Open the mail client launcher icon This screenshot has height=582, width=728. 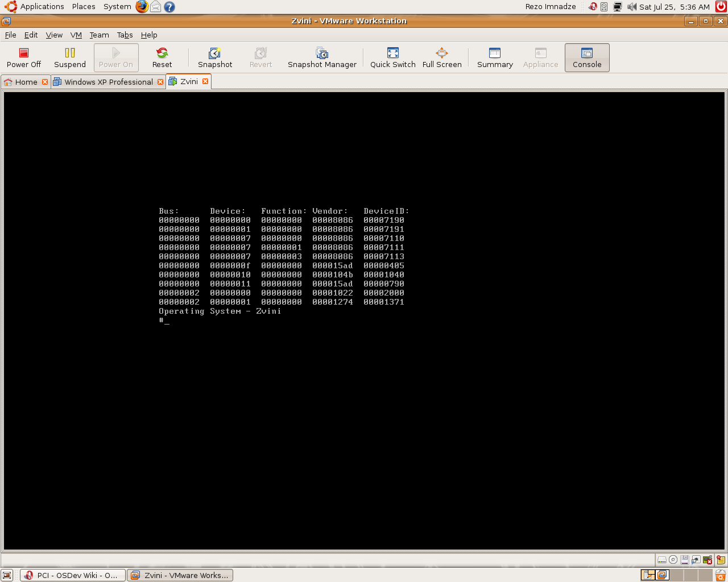pyautogui.click(x=155, y=7)
